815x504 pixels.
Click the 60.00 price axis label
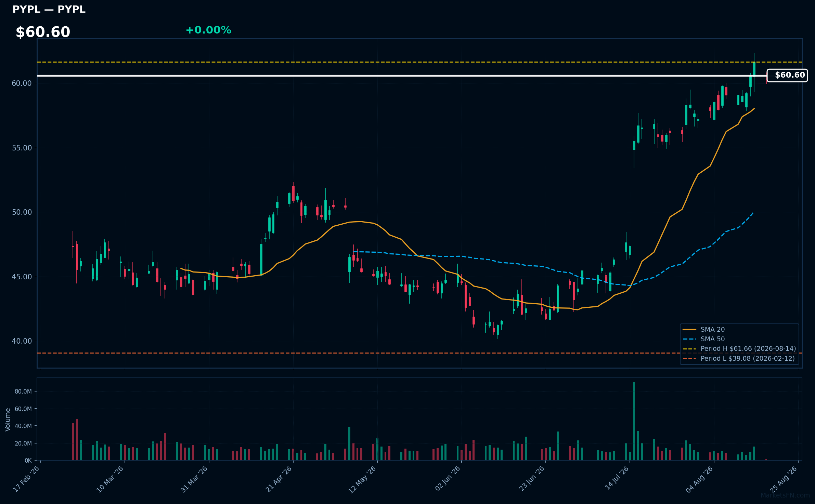coord(22,83)
